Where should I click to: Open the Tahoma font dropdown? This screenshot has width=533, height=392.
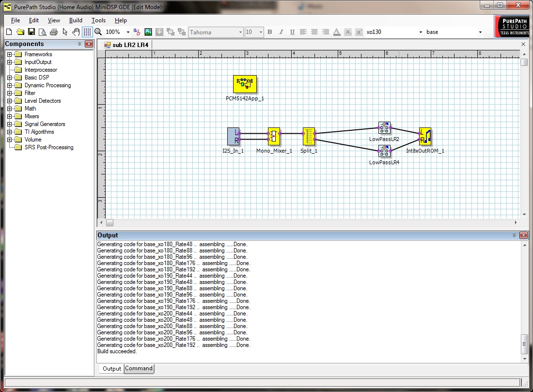tap(240, 32)
